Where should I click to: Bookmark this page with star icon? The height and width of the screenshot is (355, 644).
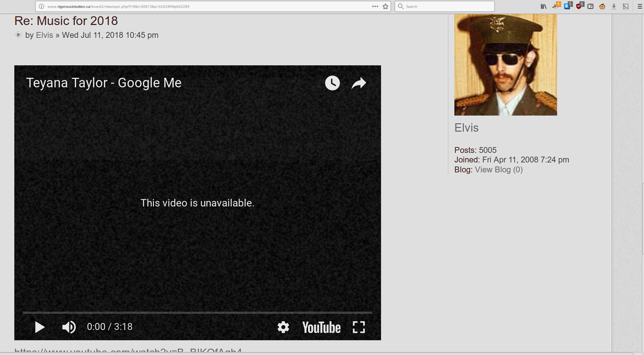(385, 7)
